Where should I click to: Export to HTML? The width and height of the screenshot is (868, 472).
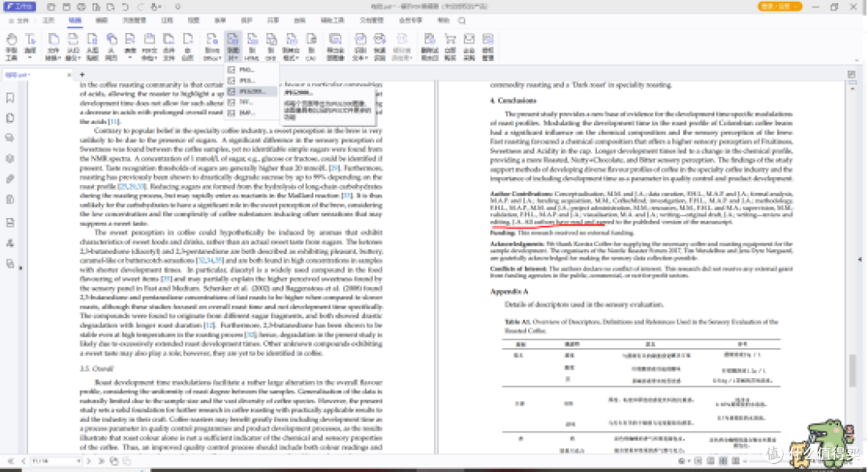tap(252, 46)
